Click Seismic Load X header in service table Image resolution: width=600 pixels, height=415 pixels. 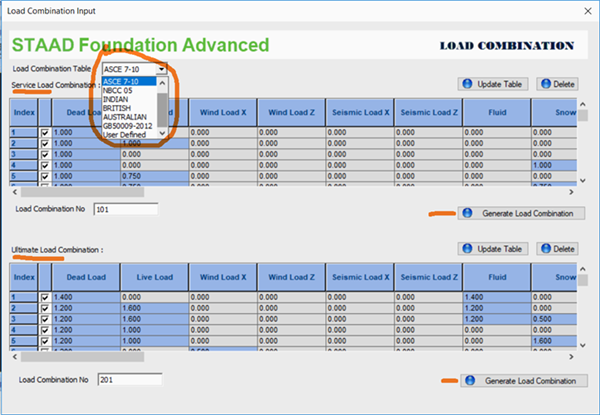(360, 112)
